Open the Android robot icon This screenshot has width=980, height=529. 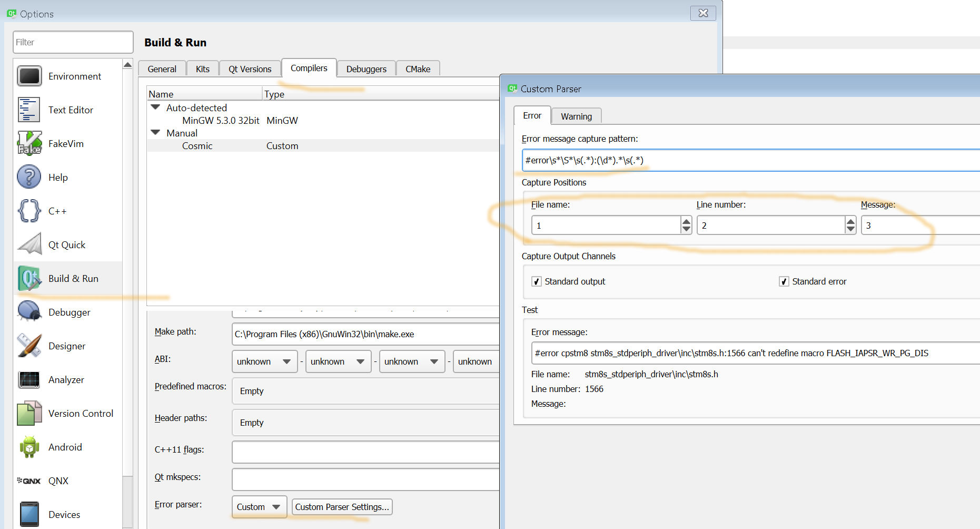pyautogui.click(x=29, y=447)
